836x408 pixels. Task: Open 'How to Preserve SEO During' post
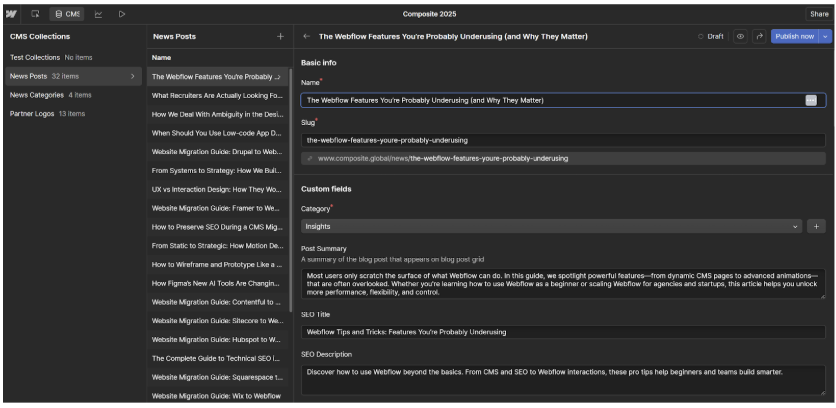218,227
